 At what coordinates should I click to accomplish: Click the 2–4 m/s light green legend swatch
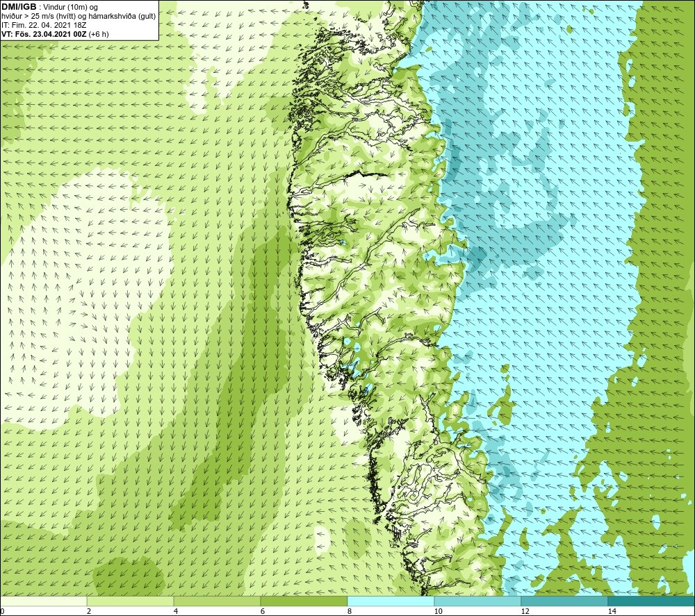tap(131, 601)
